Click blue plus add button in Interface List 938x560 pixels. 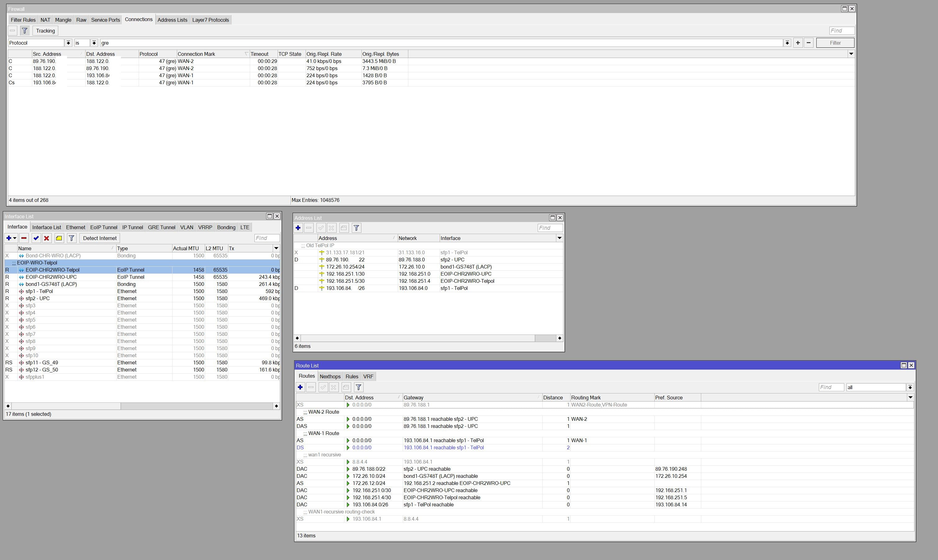pyautogui.click(x=9, y=238)
